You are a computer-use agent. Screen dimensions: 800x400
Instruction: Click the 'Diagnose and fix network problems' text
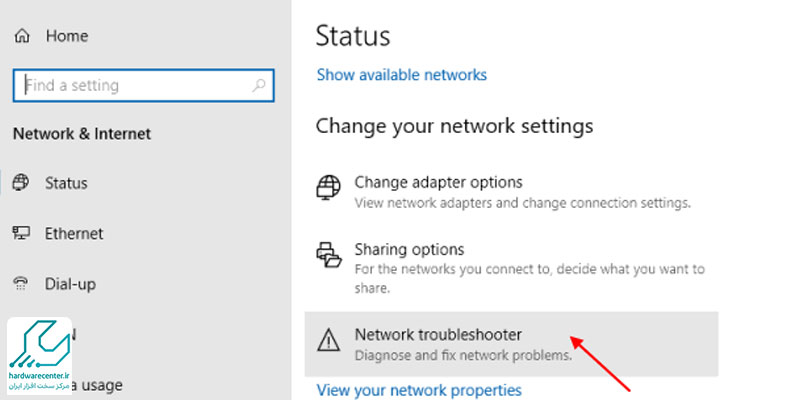click(x=463, y=355)
